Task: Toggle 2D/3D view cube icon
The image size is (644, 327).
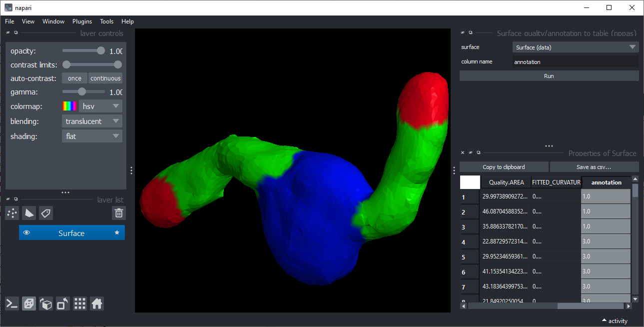Action: click(x=29, y=303)
